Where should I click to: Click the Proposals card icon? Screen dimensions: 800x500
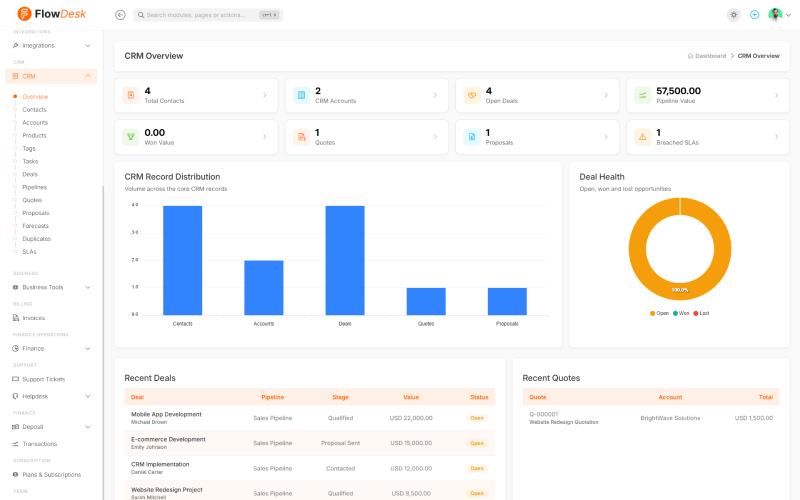pos(472,137)
